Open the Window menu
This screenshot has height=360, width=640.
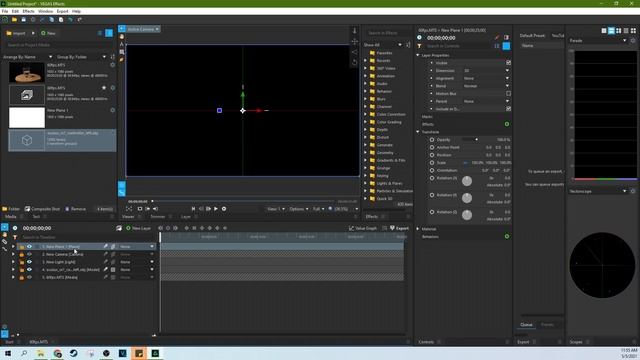pyautogui.click(x=45, y=11)
